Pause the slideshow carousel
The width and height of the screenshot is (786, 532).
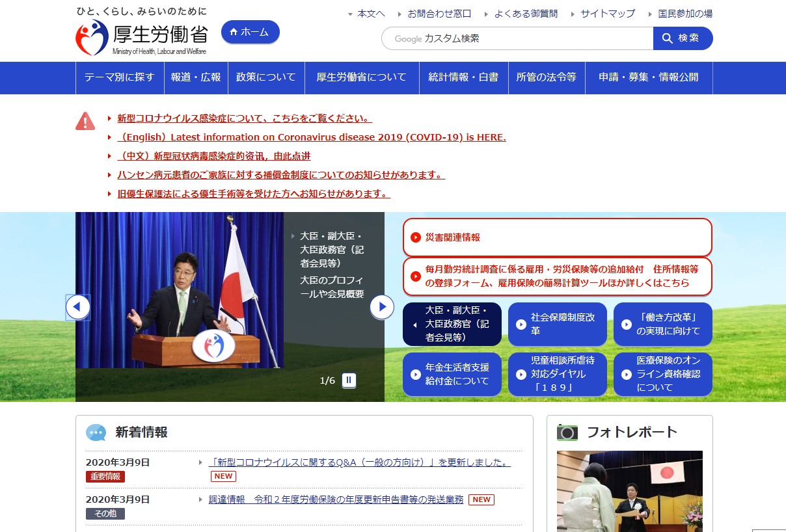(x=349, y=380)
